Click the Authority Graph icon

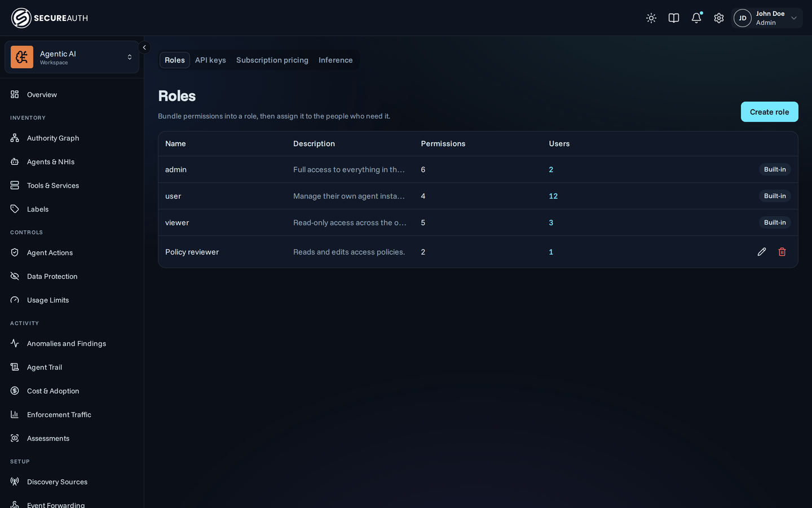15,138
